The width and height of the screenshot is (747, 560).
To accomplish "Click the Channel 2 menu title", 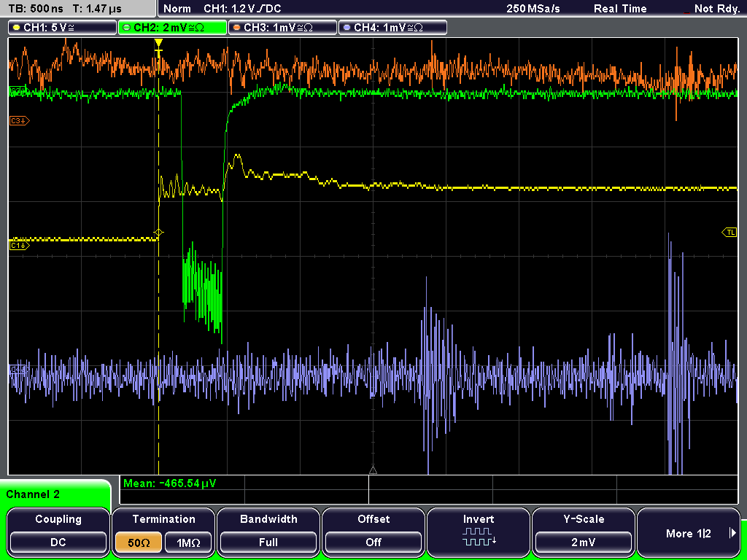I will tap(33, 494).
